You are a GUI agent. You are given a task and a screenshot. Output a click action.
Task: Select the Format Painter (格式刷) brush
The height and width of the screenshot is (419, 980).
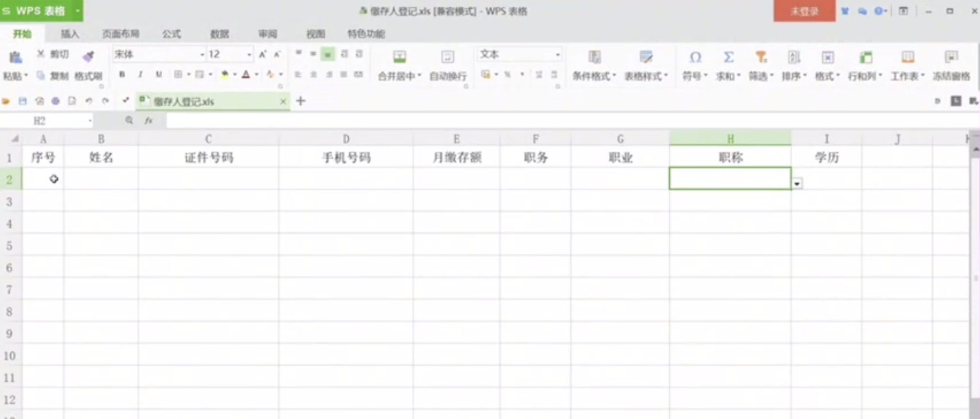88,56
